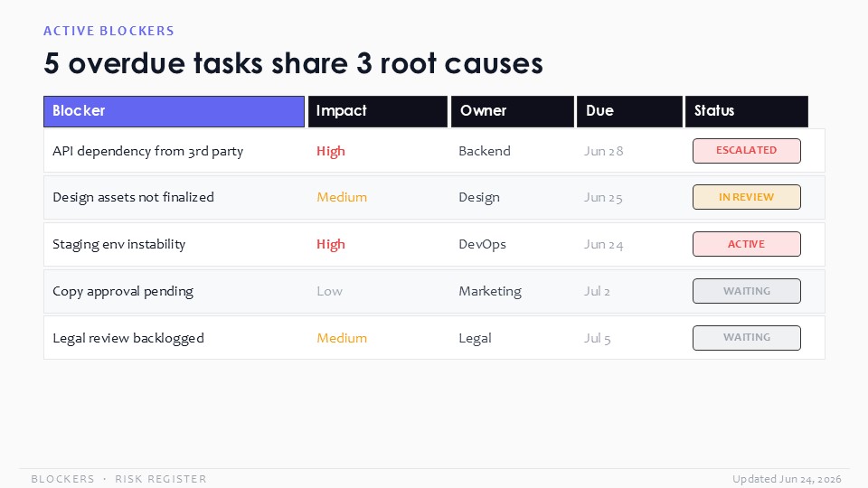This screenshot has width=868, height=488.
Task: Click the Impact column header
Action: [x=378, y=111]
